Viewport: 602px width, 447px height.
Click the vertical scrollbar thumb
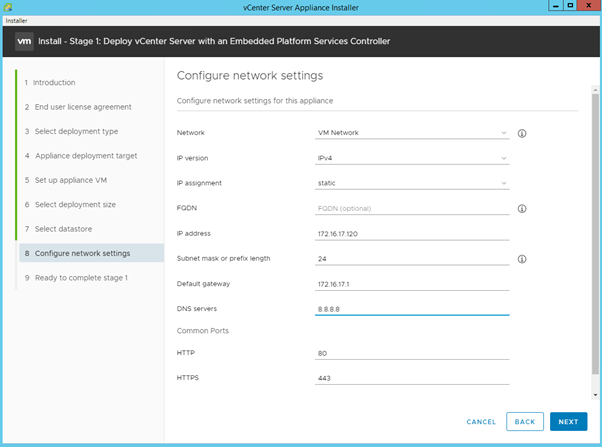(x=595, y=234)
